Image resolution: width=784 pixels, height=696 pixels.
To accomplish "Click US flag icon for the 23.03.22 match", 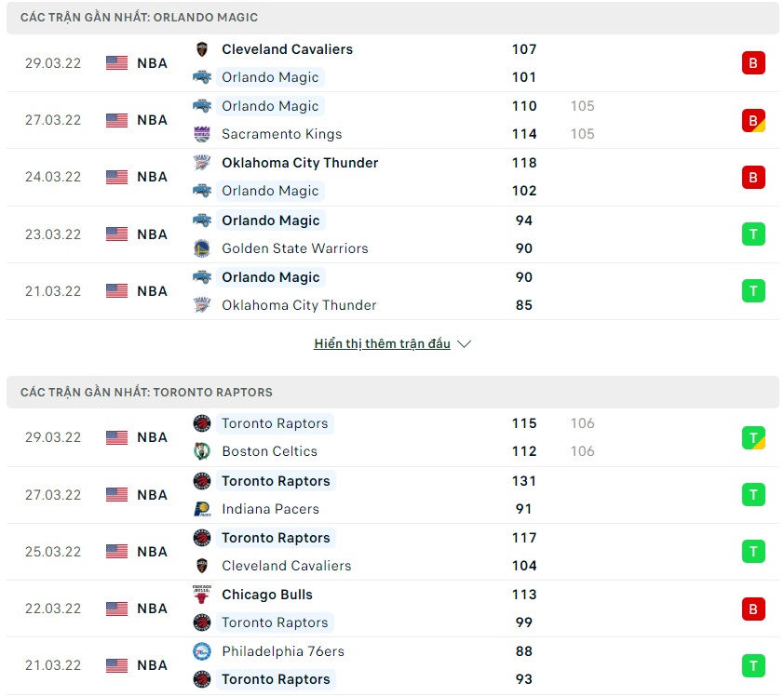I will coord(116,234).
